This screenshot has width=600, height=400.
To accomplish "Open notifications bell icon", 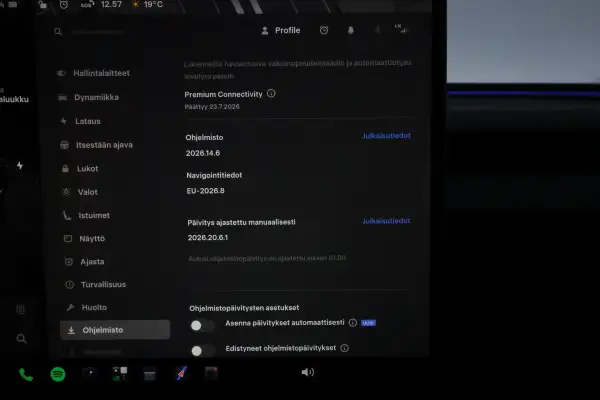I will [351, 30].
